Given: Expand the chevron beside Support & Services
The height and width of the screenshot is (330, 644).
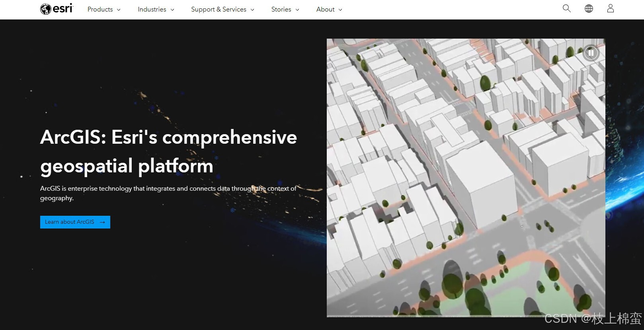Looking at the screenshot, I should coord(252,10).
